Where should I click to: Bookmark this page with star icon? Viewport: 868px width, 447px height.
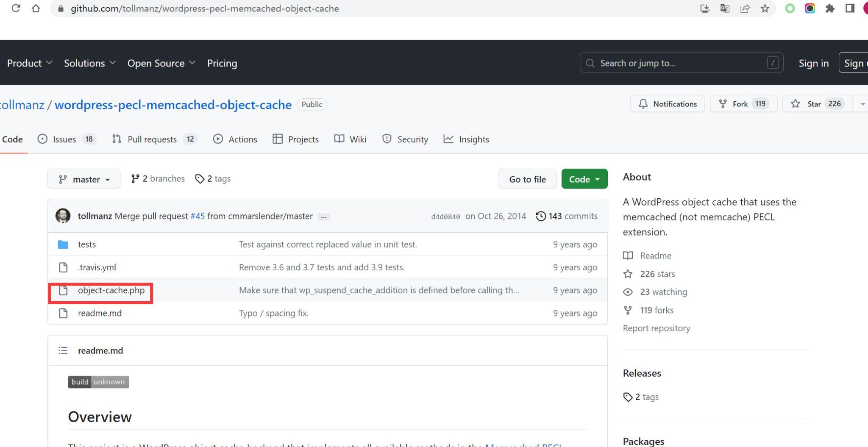(765, 8)
